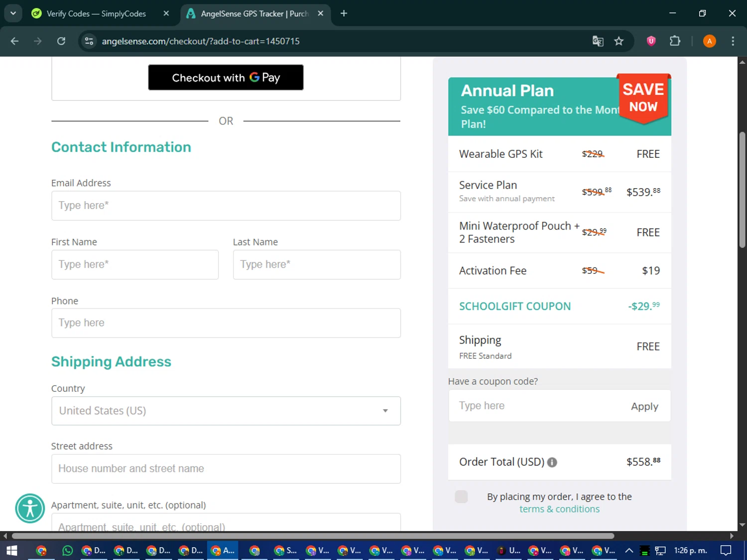Open Chrome three-dot menu
The image size is (747, 560).
(733, 41)
